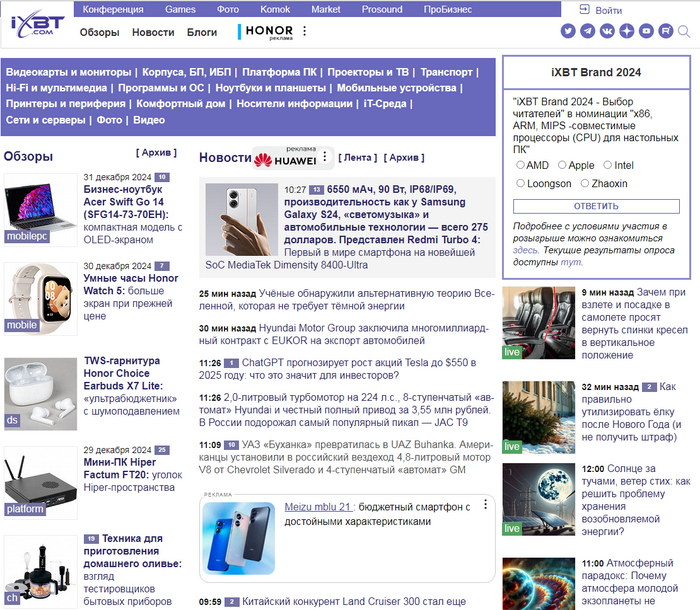Click comments badge 2 on ёлку article
700x610 pixels.
649,387
